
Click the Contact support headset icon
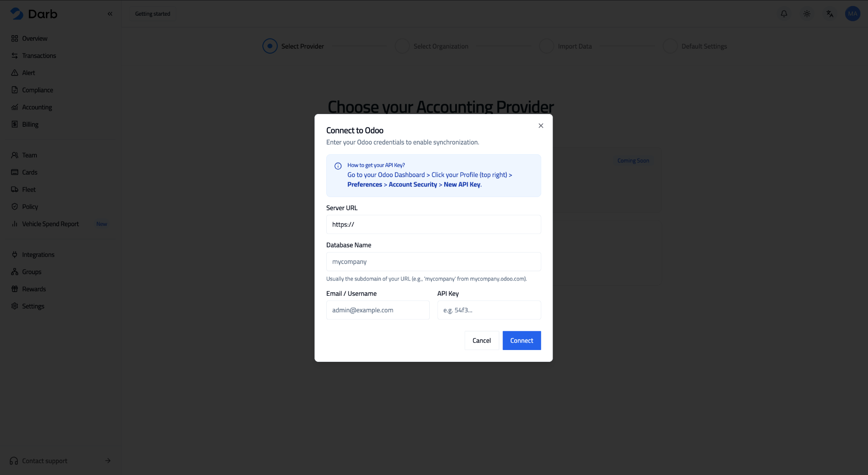click(x=14, y=461)
